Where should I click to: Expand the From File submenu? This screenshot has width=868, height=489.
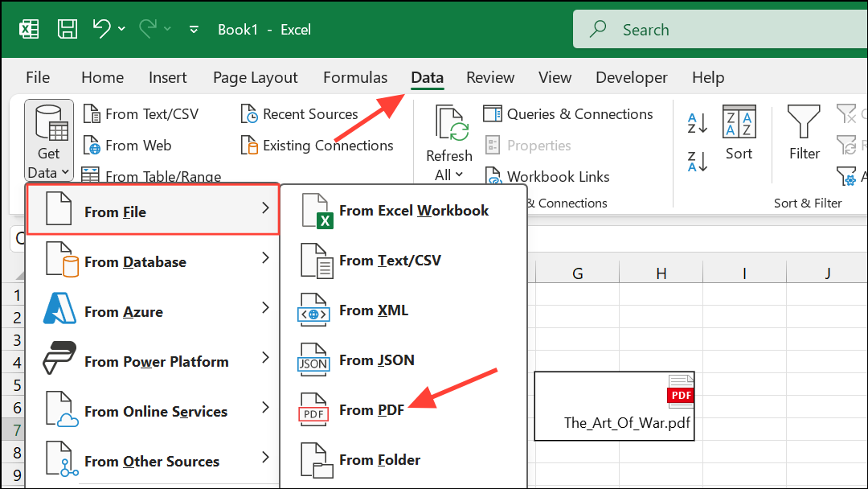[x=153, y=209]
